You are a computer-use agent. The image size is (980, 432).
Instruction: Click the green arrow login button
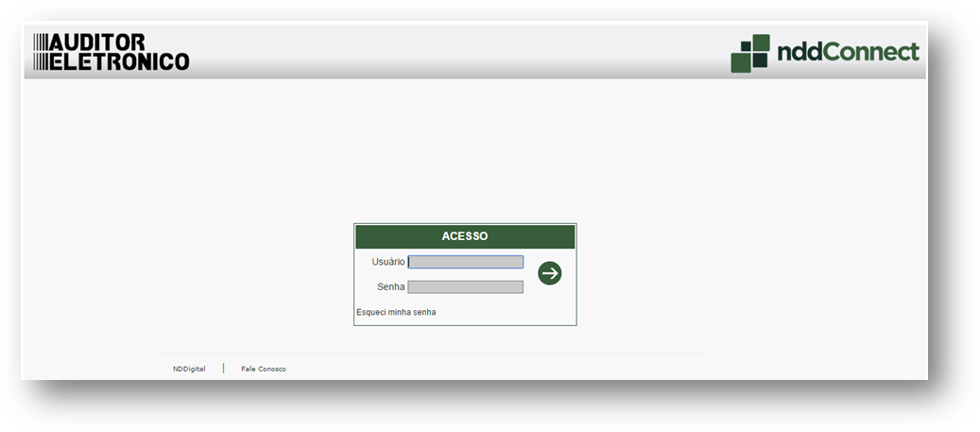[549, 273]
